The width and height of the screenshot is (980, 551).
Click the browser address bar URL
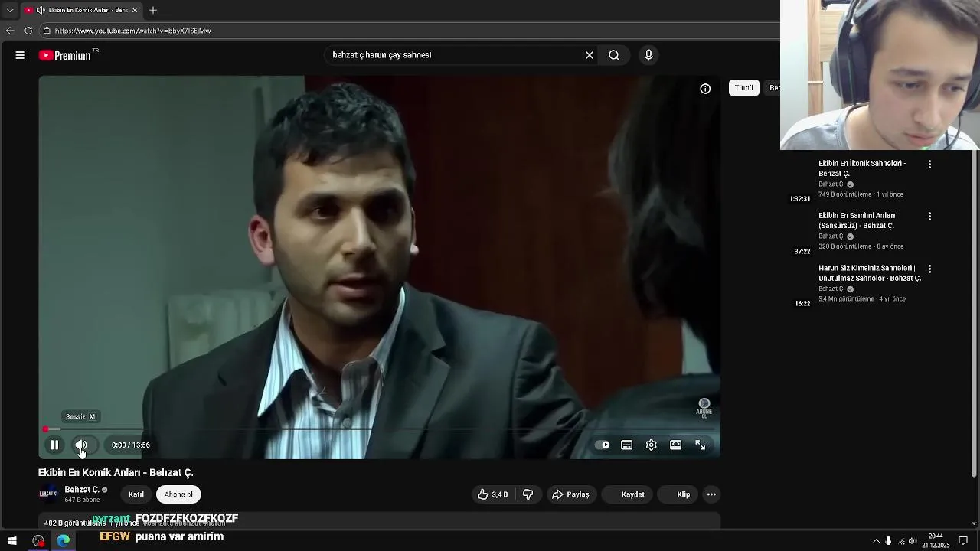pos(132,31)
